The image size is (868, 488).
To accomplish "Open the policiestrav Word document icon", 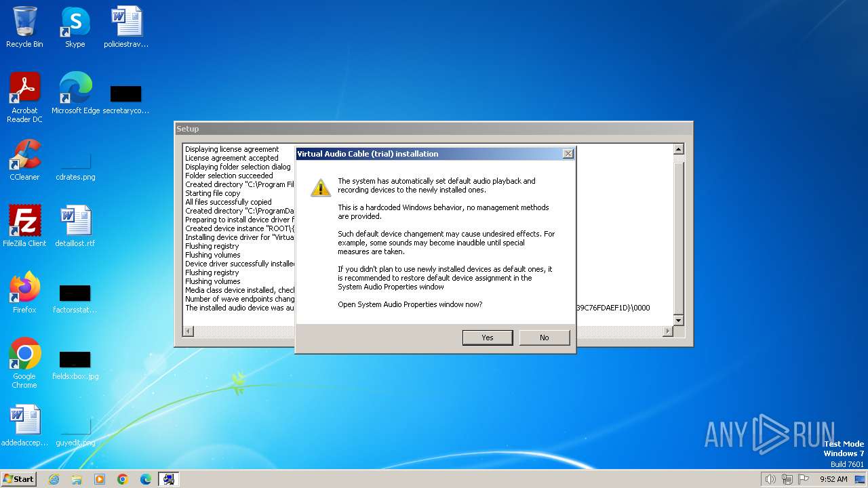I will coord(126,27).
